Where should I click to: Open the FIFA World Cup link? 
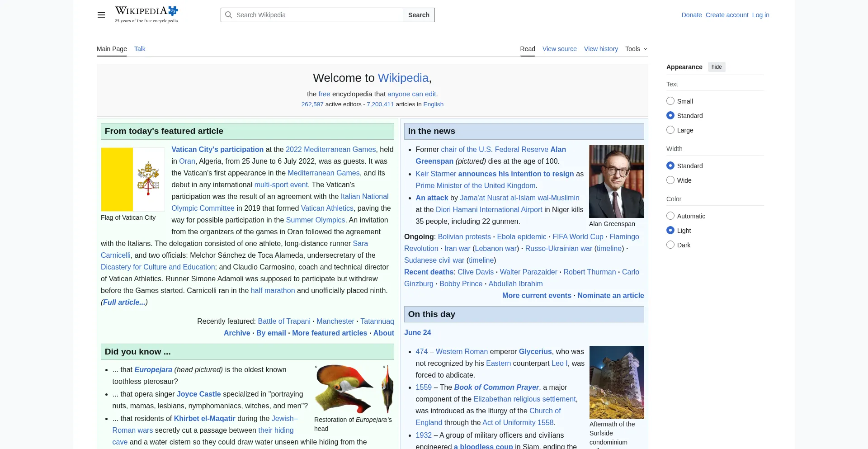(x=578, y=236)
